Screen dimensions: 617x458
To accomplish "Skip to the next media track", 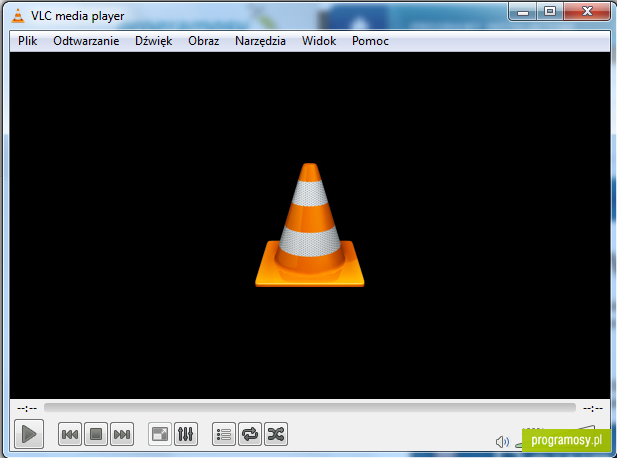I will (x=122, y=434).
